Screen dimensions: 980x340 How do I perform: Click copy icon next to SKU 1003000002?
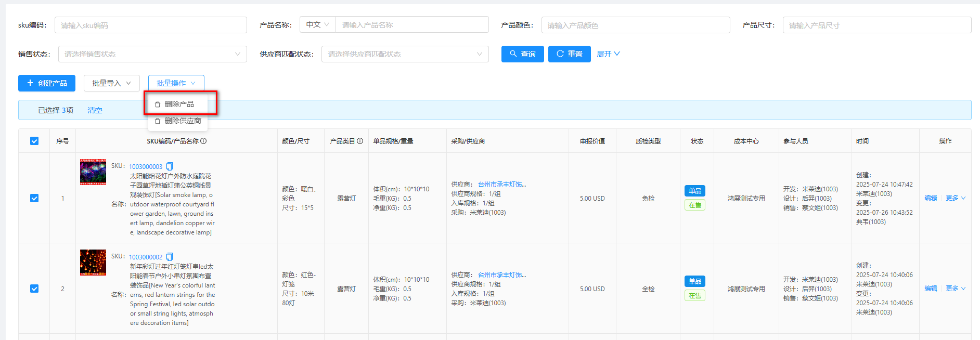pyautogui.click(x=170, y=257)
